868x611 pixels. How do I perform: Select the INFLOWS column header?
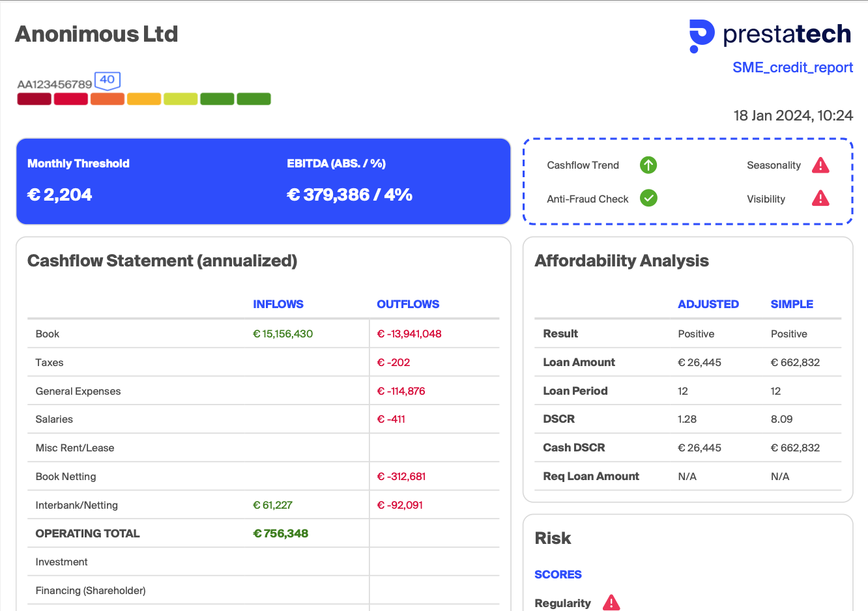tap(278, 304)
